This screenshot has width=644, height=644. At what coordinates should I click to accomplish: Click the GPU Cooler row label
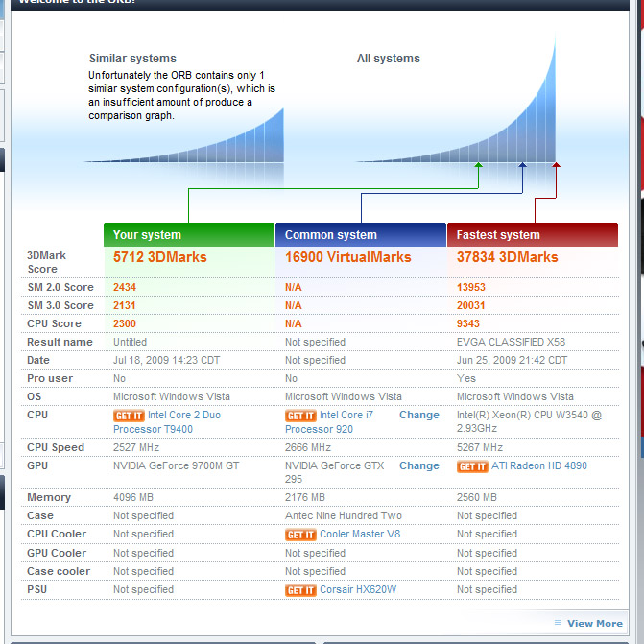[57, 553]
